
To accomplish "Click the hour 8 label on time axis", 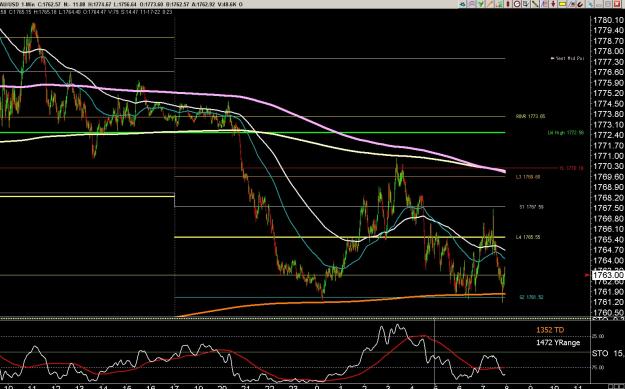I will click(506, 387).
